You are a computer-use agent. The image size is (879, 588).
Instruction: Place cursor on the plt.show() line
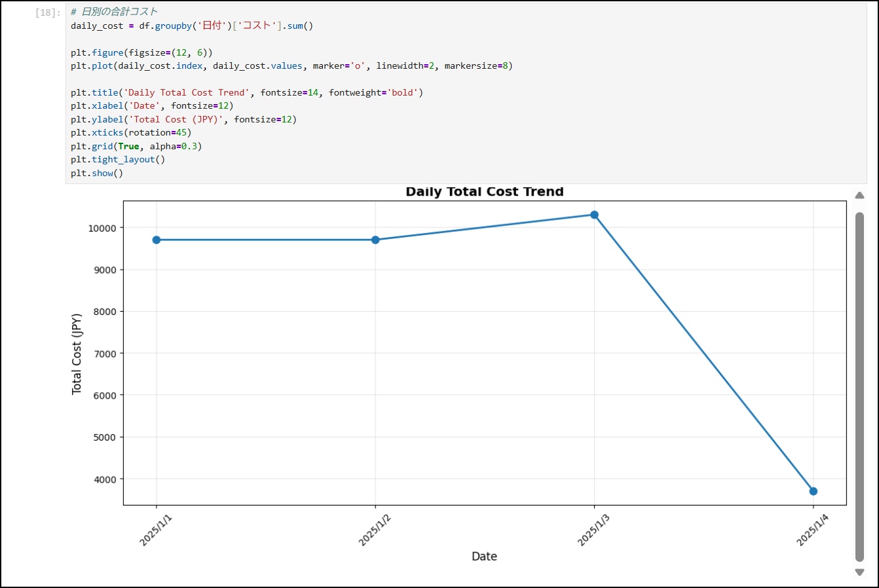(x=97, y=173)
